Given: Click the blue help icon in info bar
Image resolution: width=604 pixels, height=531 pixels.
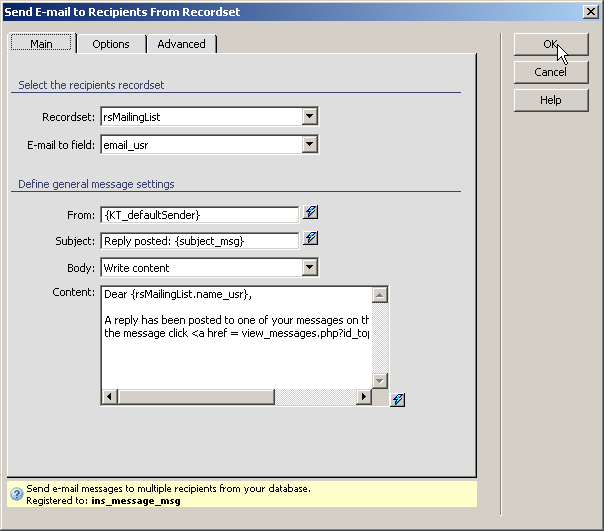Looking at the screenshot, I should 16,495.
